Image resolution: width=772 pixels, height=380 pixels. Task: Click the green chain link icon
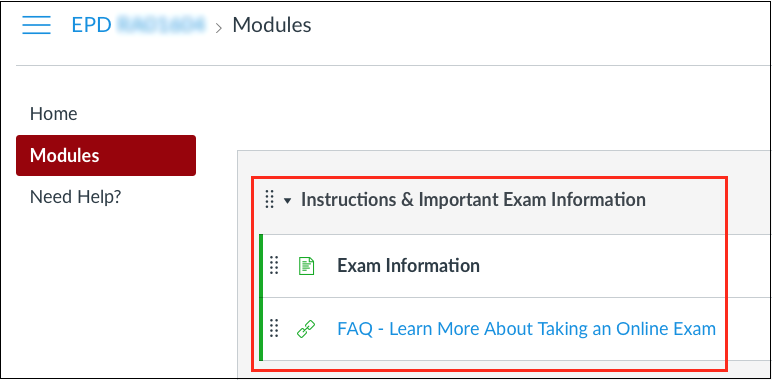click(306, 328)
